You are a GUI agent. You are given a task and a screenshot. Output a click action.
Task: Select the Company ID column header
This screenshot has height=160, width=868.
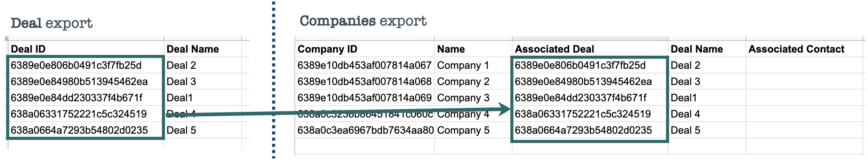327,49
